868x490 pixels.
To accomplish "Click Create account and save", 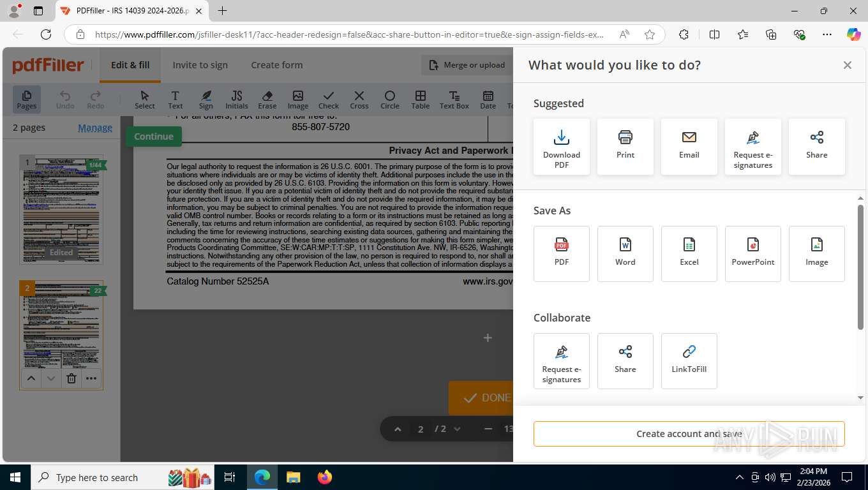I will [x=689, y=434].
